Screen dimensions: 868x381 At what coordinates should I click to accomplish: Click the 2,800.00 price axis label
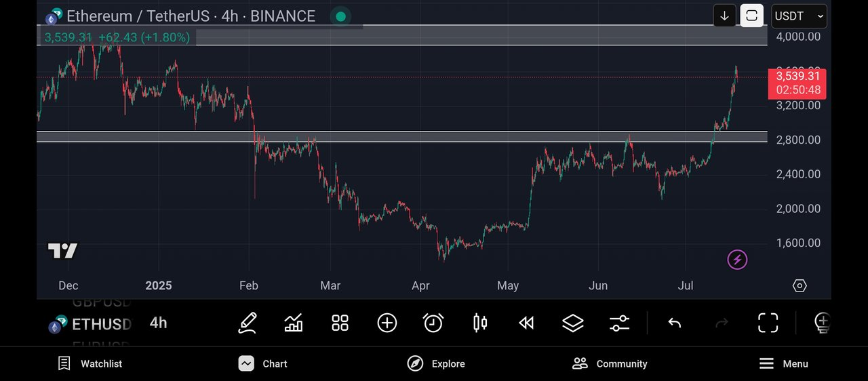pyautogui.click(x=798, y=140)
